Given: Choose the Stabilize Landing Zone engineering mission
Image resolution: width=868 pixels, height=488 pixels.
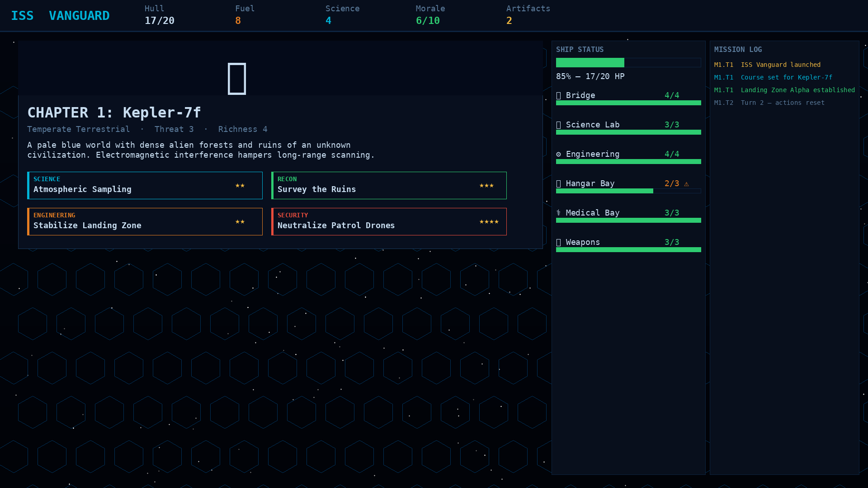Looking at the screenshot, I should click(x=145, y=221).
